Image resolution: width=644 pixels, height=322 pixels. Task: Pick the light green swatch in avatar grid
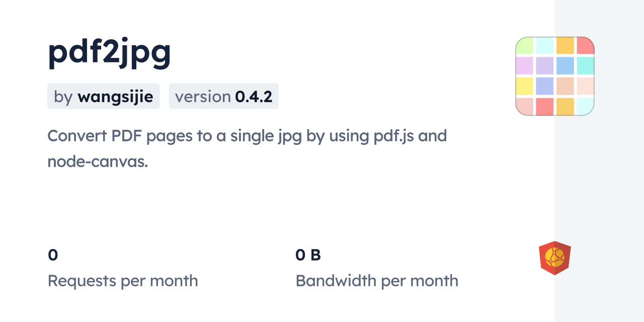click(x=525, y=46)
